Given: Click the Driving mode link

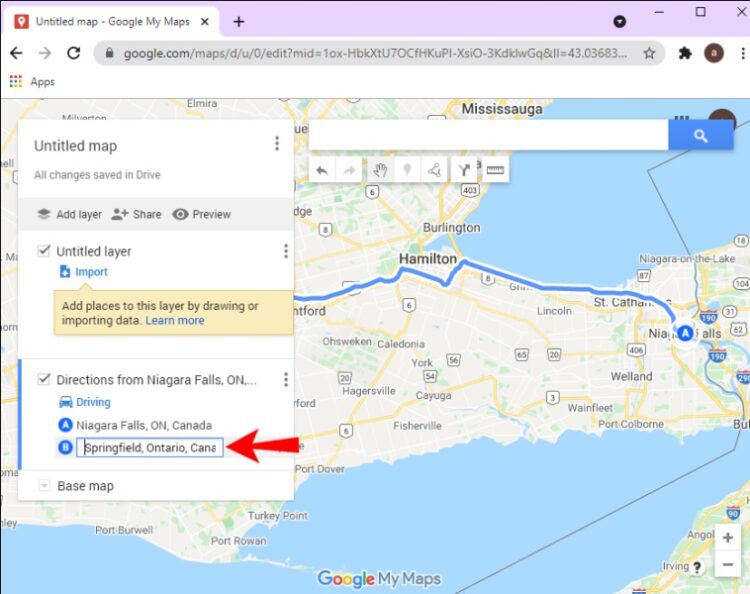Looking at the screenshot, I should pos(93,402).
